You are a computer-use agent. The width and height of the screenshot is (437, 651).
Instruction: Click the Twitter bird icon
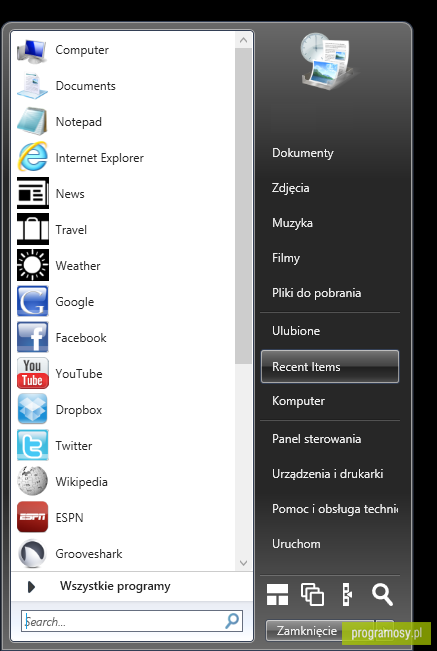[x=32, y=445]
